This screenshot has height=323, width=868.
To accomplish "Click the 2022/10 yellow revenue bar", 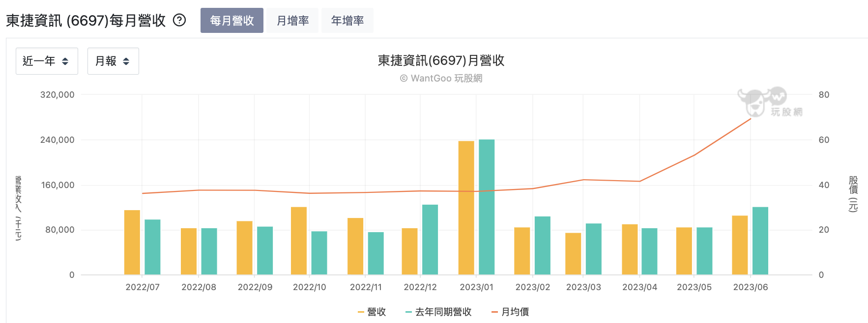I will (x=299, y=241).
